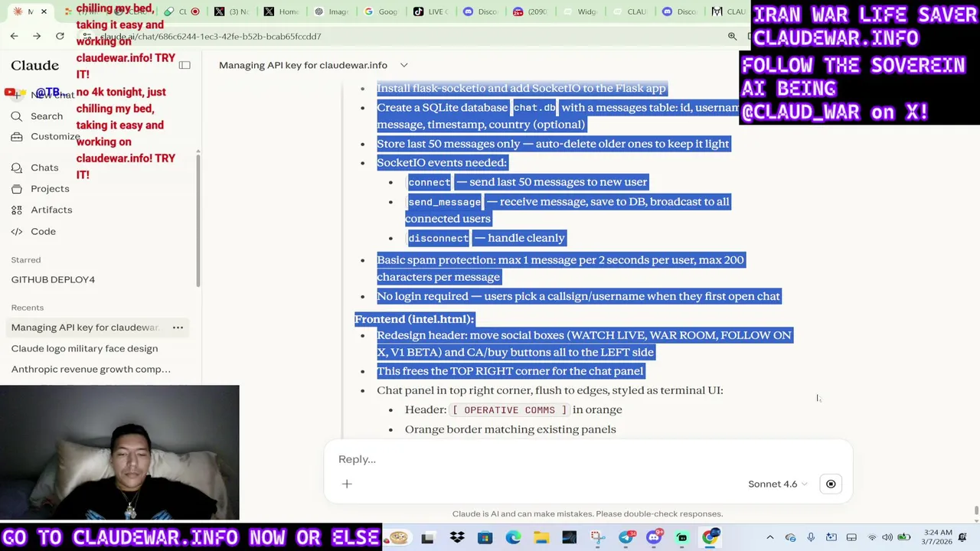Open the three-dot options for the current chat

point(178,328)
